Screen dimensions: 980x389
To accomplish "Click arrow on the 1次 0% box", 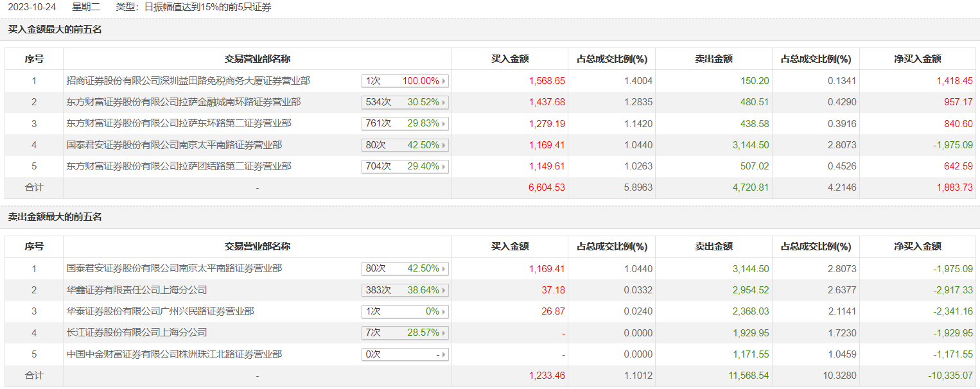I will click(x=444, y=312).
